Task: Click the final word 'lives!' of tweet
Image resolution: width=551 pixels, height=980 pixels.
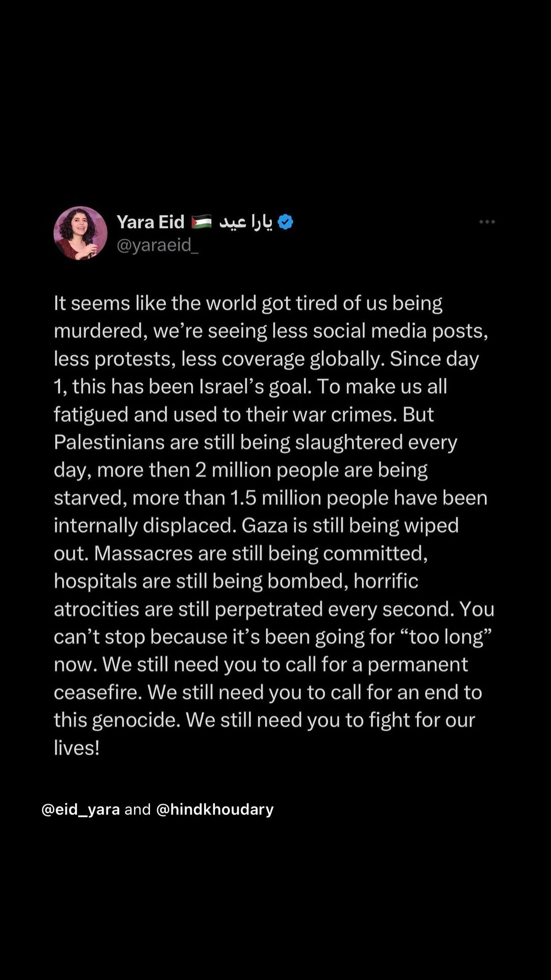Action: [x=77, y=748]
